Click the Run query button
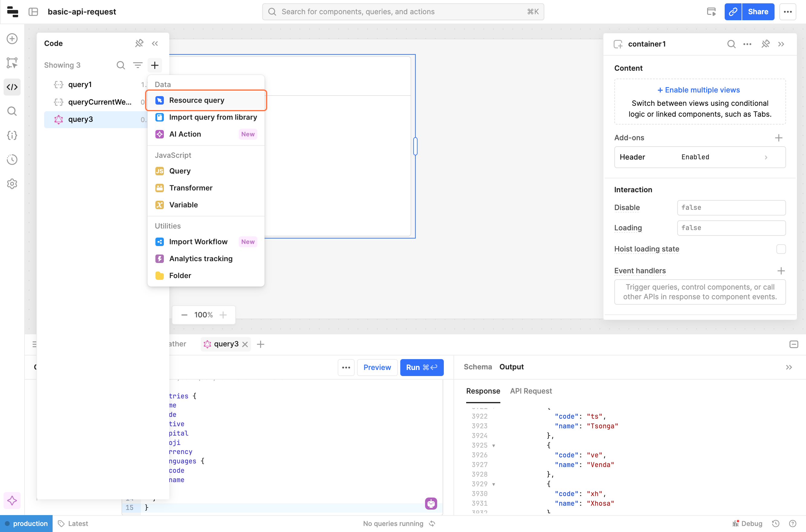Image resolution: width=806 pixels, height=532 pixels. pos(421,368)
